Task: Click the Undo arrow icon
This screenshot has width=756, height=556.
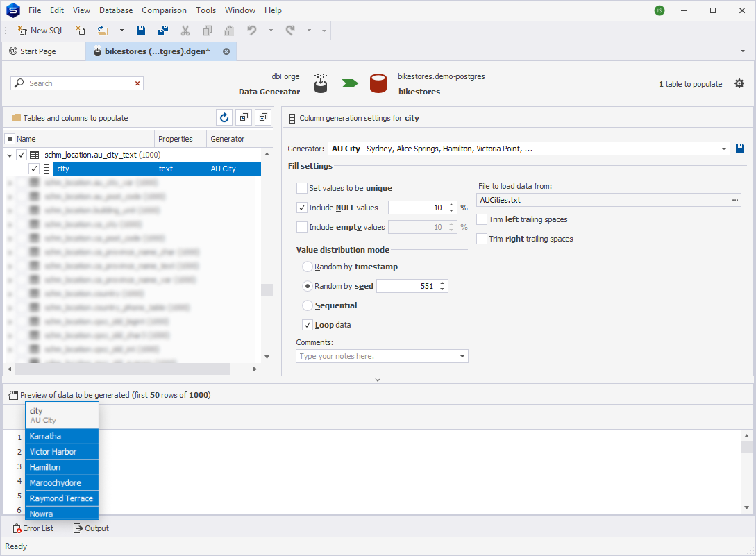Action: (252, 31)
